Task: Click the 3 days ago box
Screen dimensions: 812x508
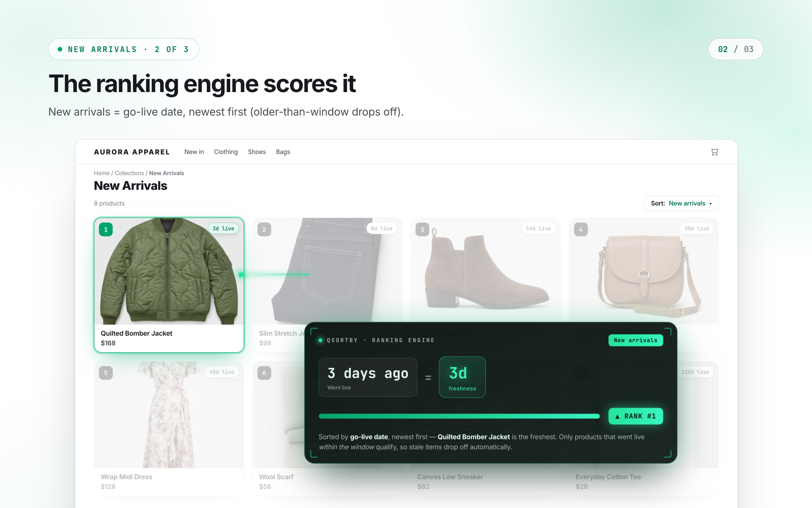Action: pos(368,377)
